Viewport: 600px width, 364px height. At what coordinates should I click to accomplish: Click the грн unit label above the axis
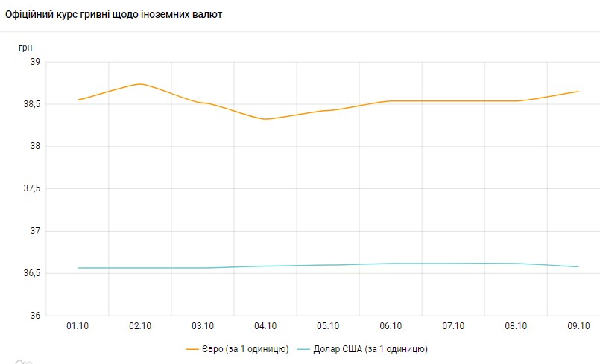pyautogui.click(x=25, y=47)
